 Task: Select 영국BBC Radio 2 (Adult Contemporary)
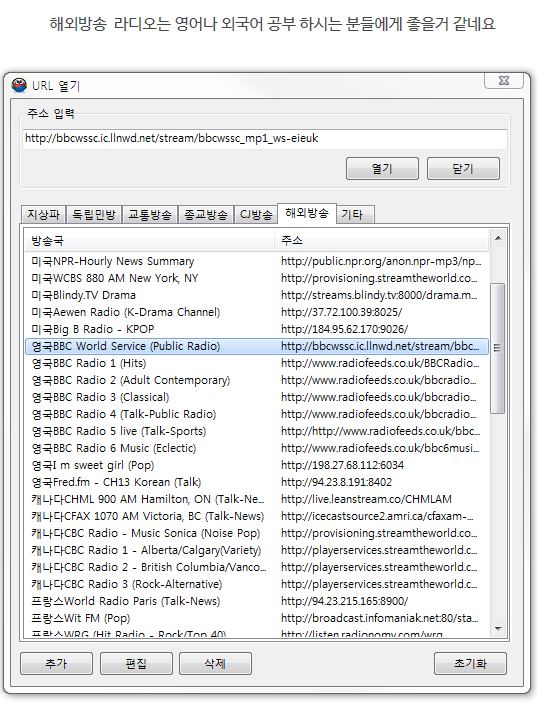coord(257,380)
